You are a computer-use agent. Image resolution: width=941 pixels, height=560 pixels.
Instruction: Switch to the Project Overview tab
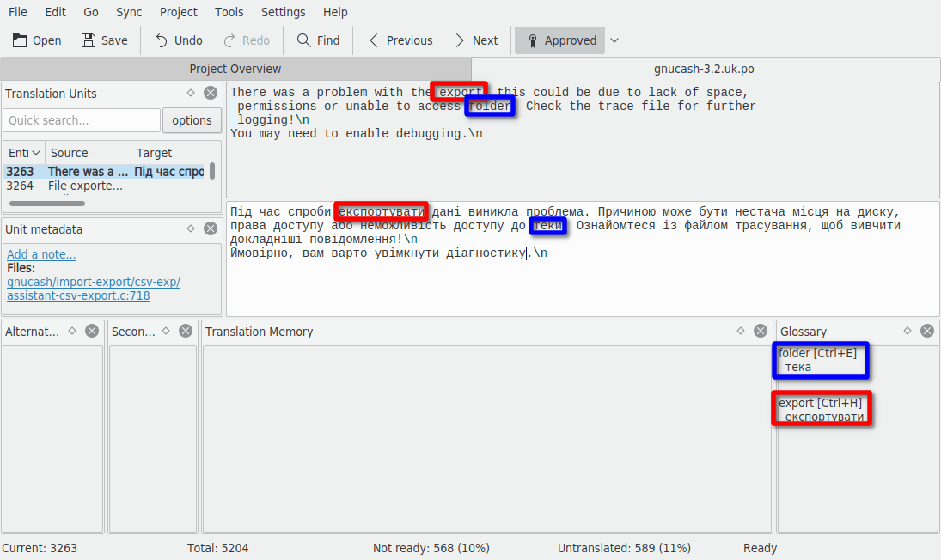pos(235,69)
